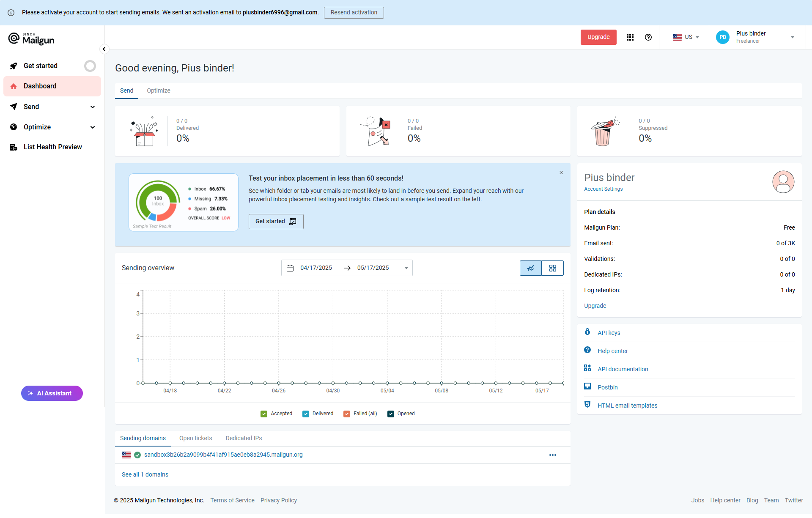This screenshot has height=518, width=812.
Task: Open HTML email templates link
Action: [x=627, y=406]
